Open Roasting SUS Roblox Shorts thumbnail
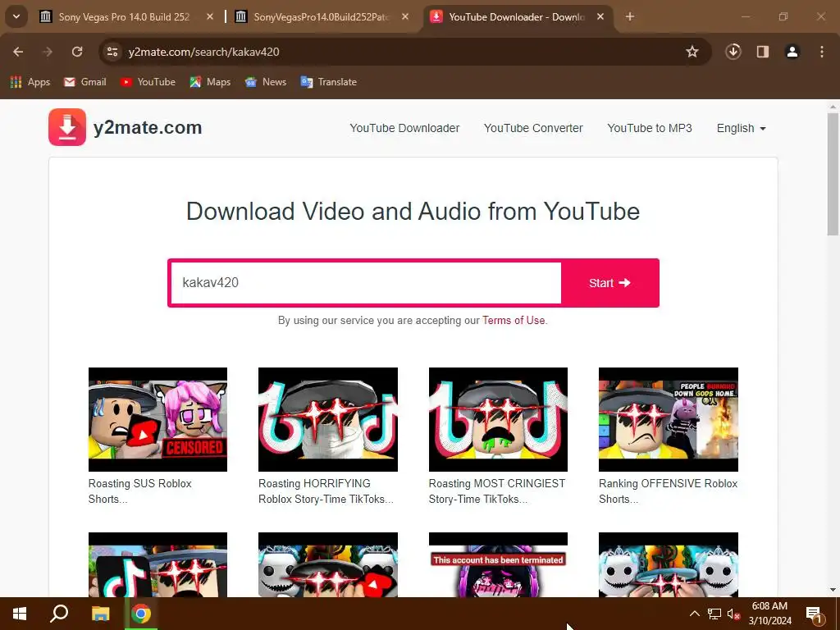The image size is (840, 630). point(157,419)
